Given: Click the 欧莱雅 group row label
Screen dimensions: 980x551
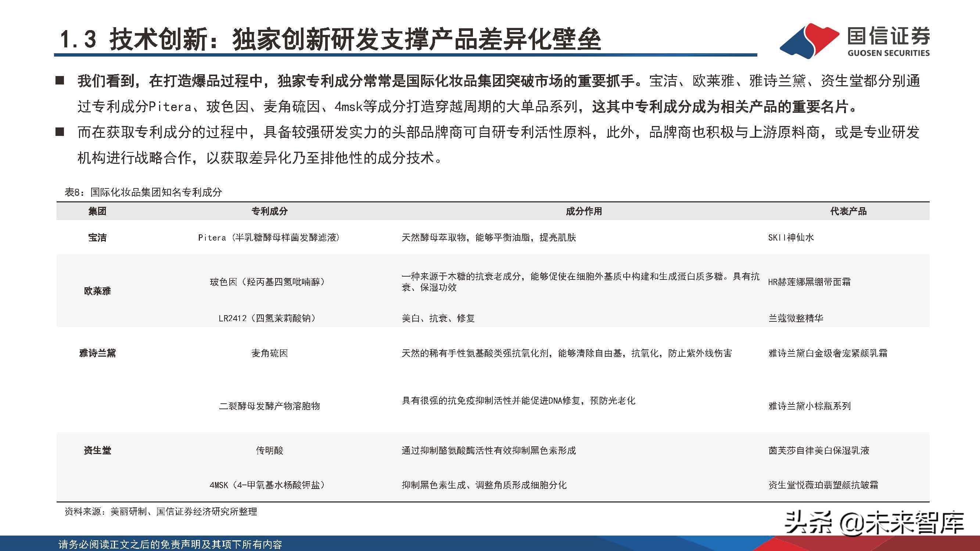Looking at the screenshot, I should [97, 291].
